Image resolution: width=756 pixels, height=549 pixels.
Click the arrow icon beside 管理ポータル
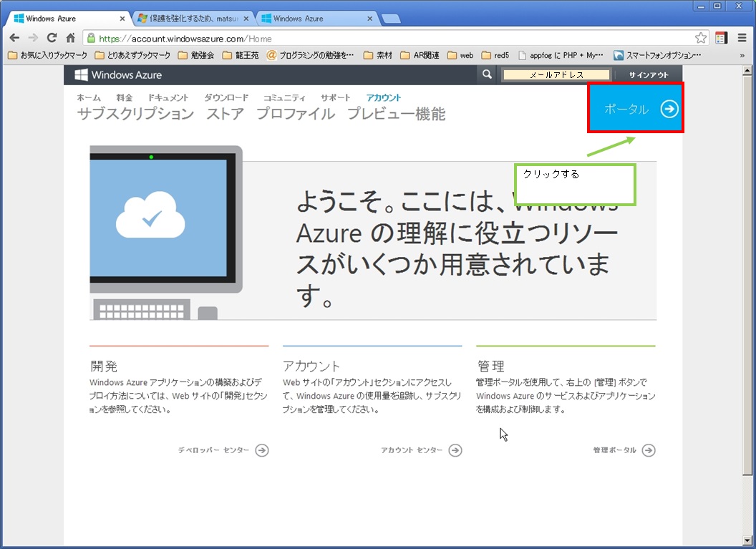point(649,450)
